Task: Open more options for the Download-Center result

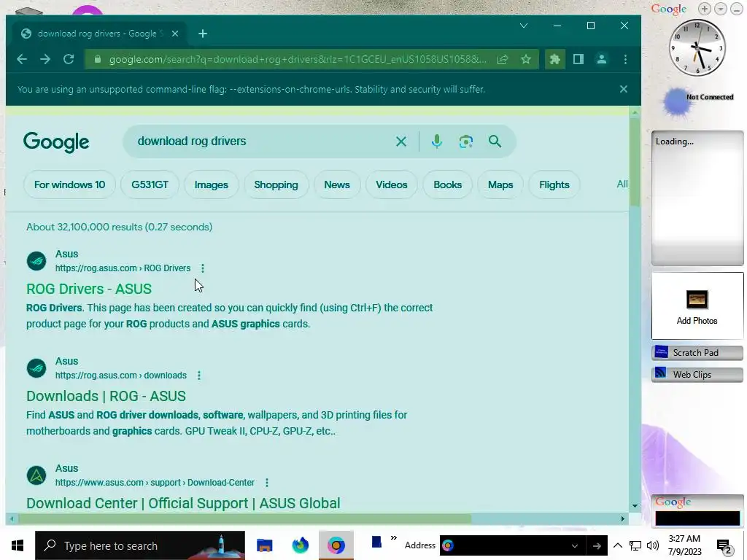Action: coord(267,483)
